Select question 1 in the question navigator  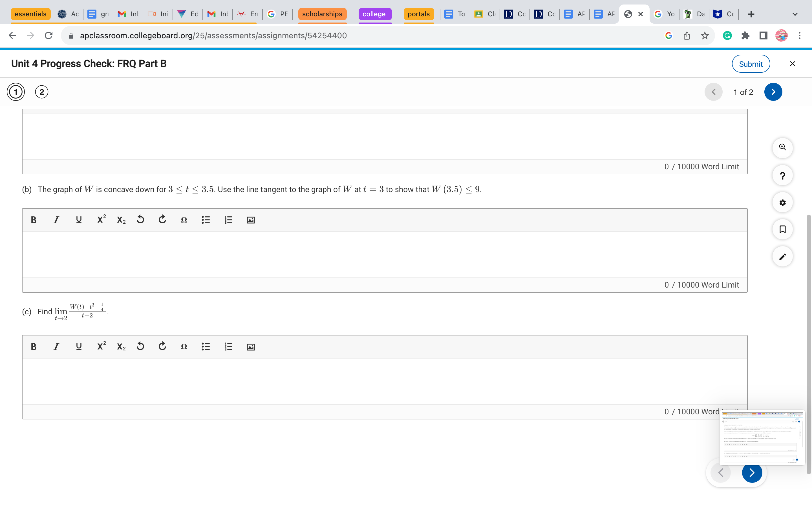[x=15, y=92]
